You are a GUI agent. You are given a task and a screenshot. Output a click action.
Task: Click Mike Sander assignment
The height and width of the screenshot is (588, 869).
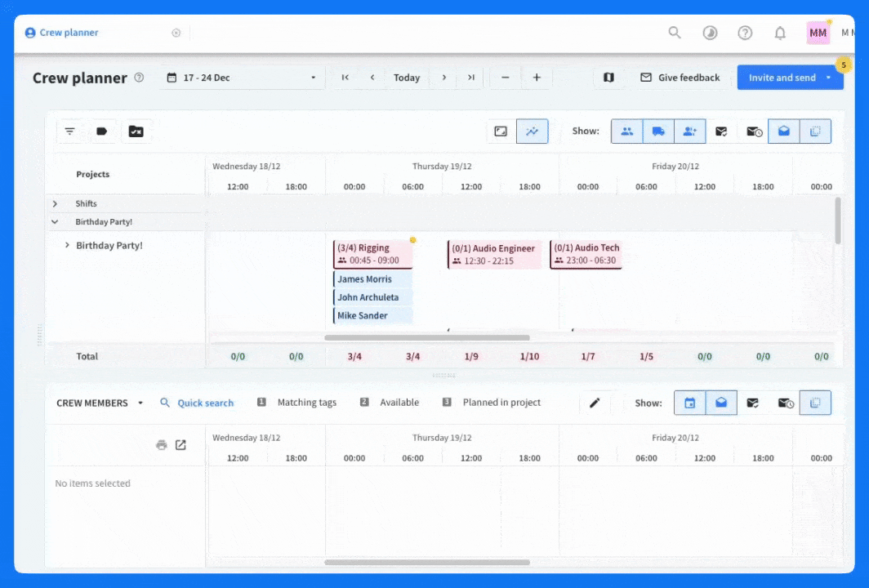373,315
